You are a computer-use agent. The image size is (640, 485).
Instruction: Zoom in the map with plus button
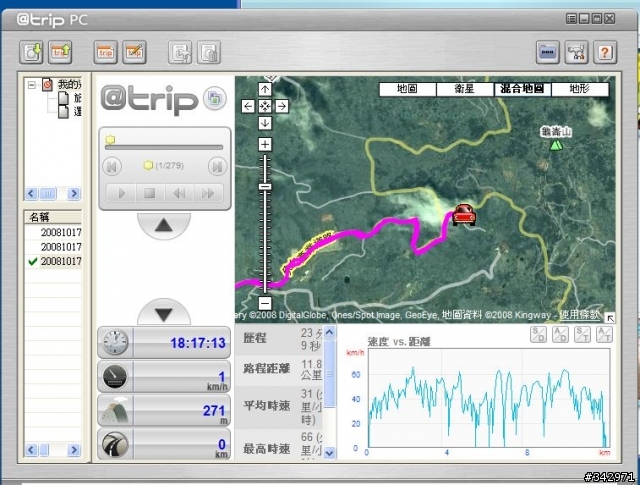pos(265,144)
